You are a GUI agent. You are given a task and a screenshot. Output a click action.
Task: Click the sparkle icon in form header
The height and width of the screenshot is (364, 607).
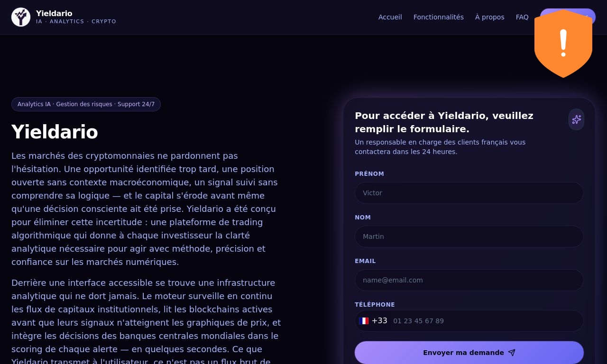[576, 119]
